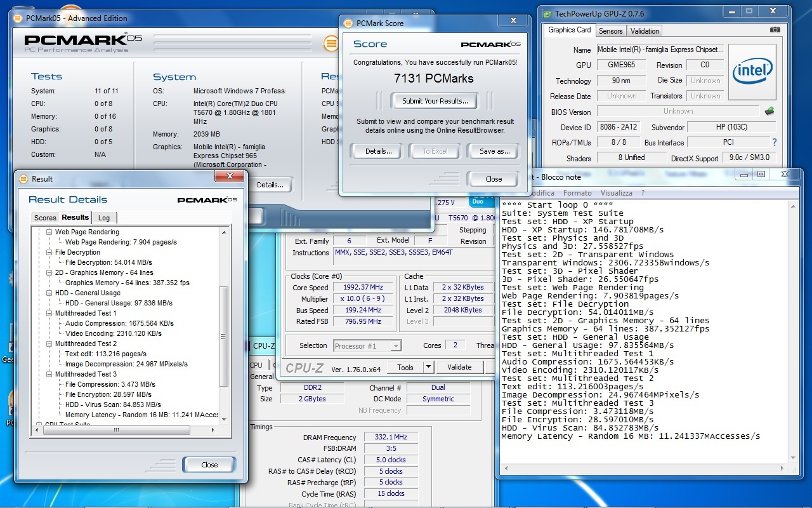Click the HP (103C) Subvendor field
812x508 pixels.
(x=731, y=127)
